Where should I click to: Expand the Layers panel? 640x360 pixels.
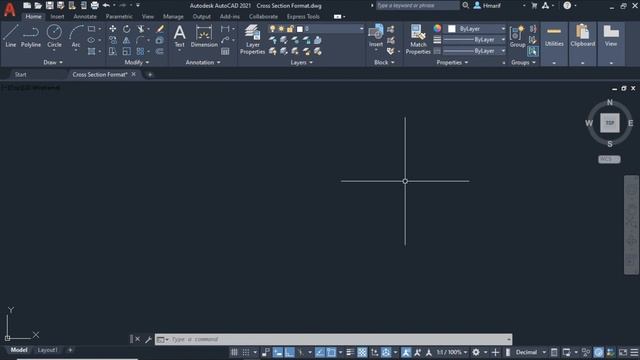pos(302,62)
